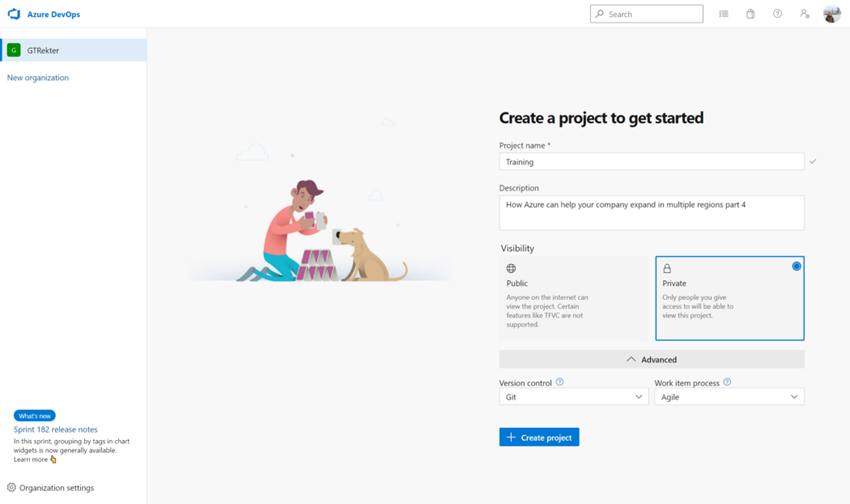The height and width of the screenshot is (504, 850).
Task: Click the Organization settings gear icon
Action: [11, 487]
